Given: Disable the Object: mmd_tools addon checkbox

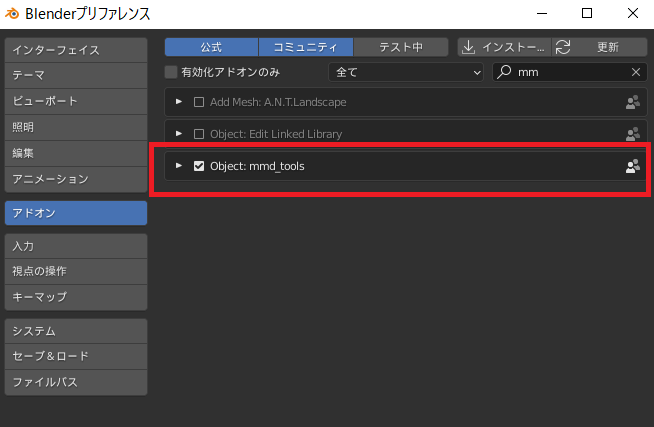Looking at the screenshot, I should tap(199, 166).
